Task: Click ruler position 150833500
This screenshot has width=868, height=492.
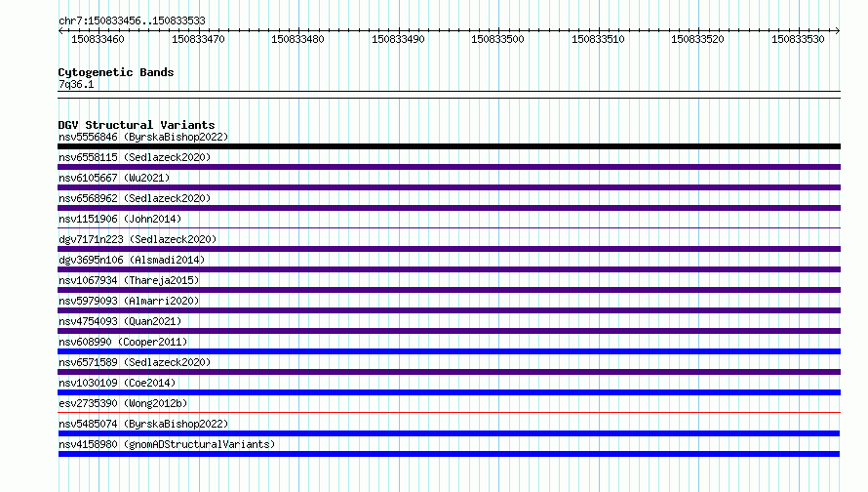Action: (x=497, y=39)
